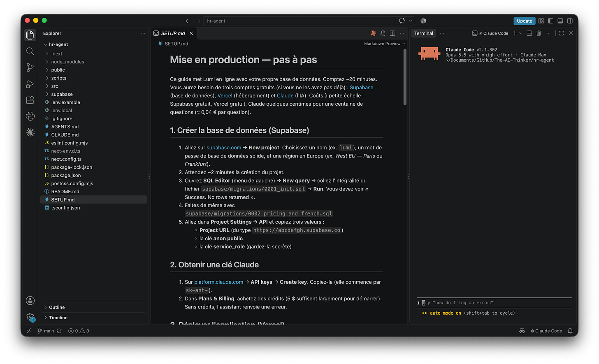Open the chat sparkle icon in title bar
This screenshot has width=599, height=364.
[x=402, y=21]
